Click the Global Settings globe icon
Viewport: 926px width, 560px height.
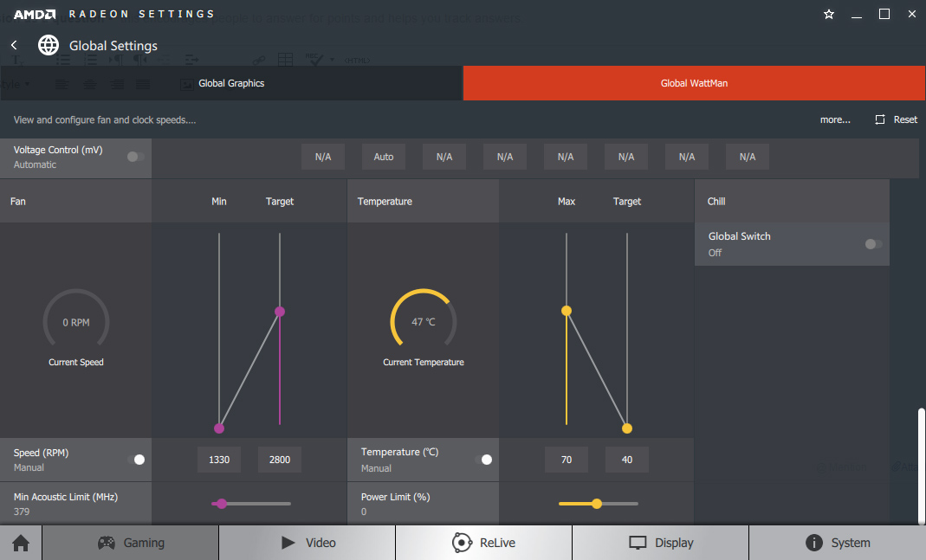click(49, 45)
